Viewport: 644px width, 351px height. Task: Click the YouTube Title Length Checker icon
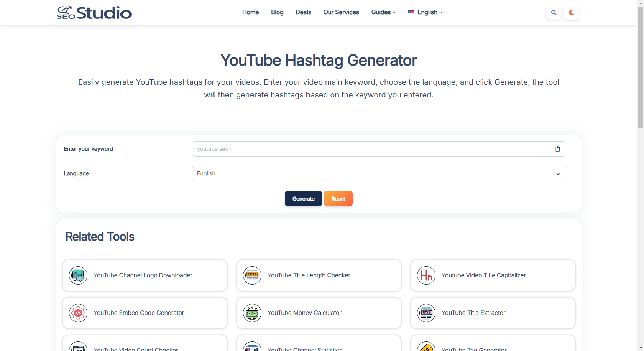(252, 275)
